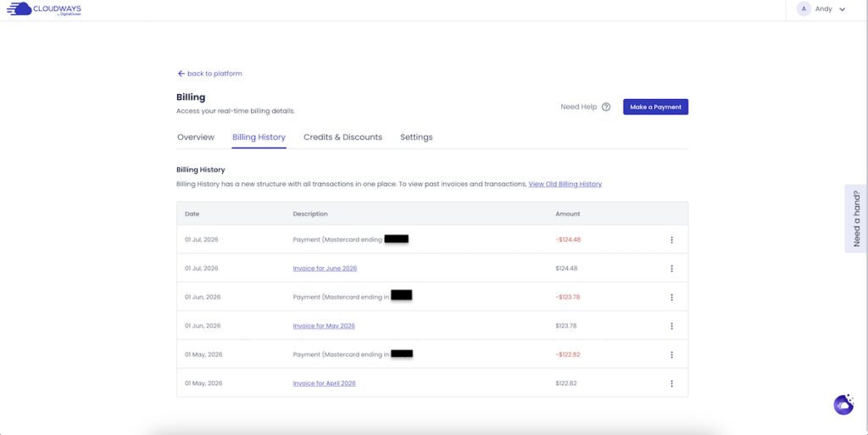Screen dimensions: 868x435
Task: Click the Need Help question mark icon
Action: [x=606, y=107]
